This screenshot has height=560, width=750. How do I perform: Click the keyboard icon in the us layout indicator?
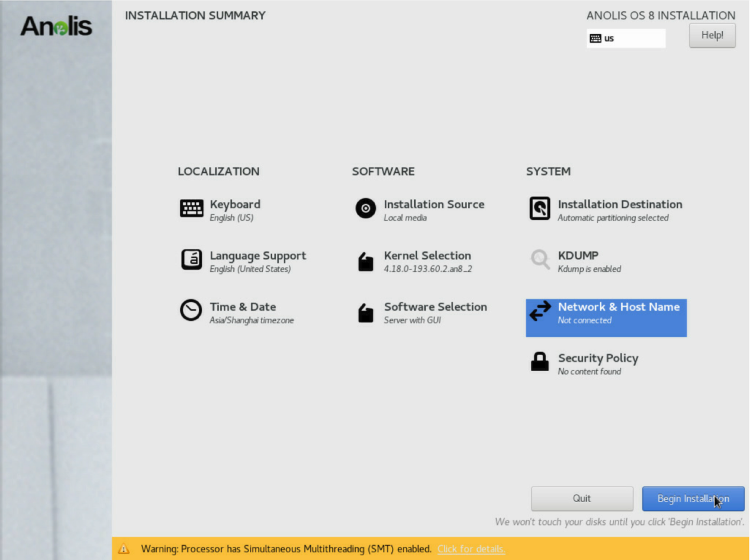595,38
